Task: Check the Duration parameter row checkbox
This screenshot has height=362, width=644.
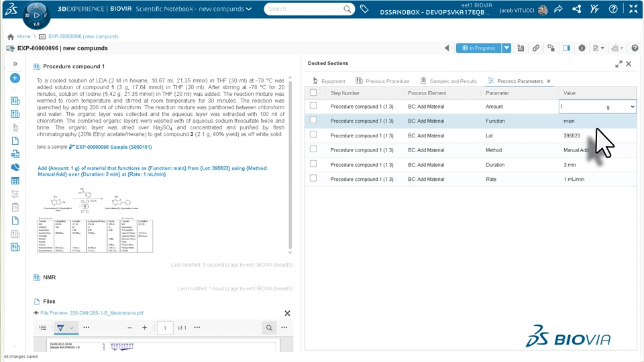Action: [x=313, y=164]
